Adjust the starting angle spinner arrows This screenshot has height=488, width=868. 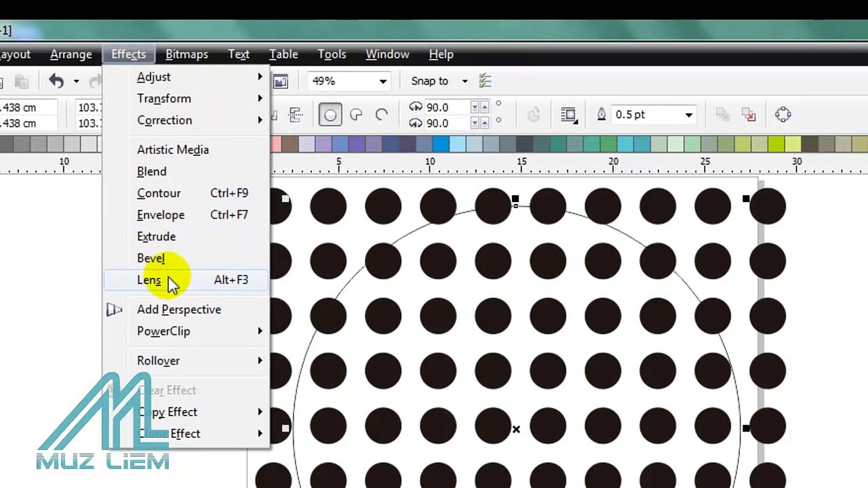479,107
